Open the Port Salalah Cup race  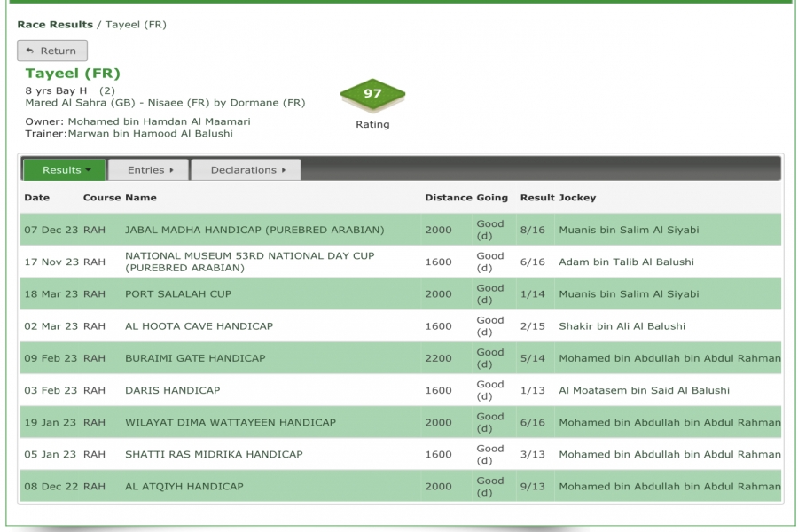176,293
